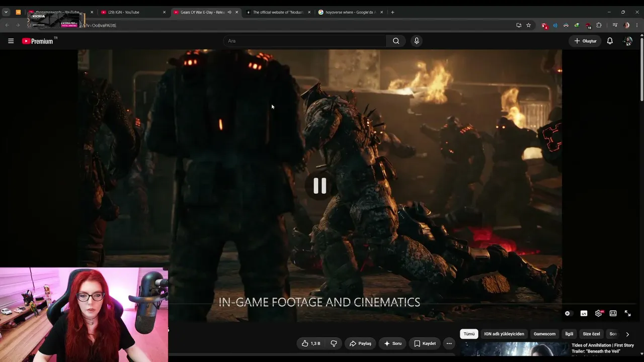Open the video player settings gear
Image resolution: width=644 pixels, height=362 pixels.
point(598,313)
